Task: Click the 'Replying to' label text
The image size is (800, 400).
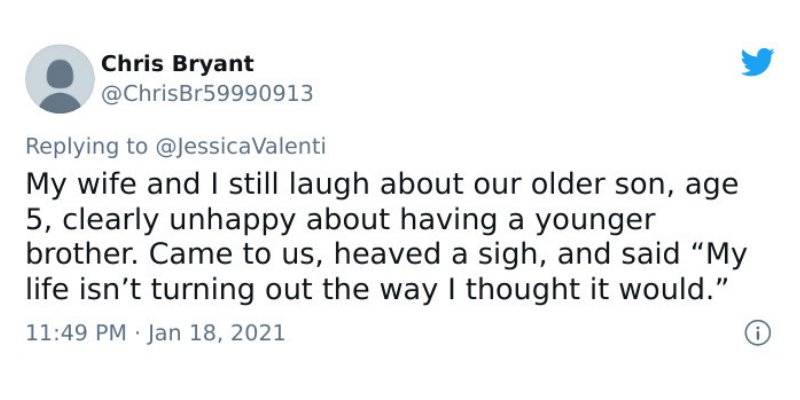Action: click(86, 146)
